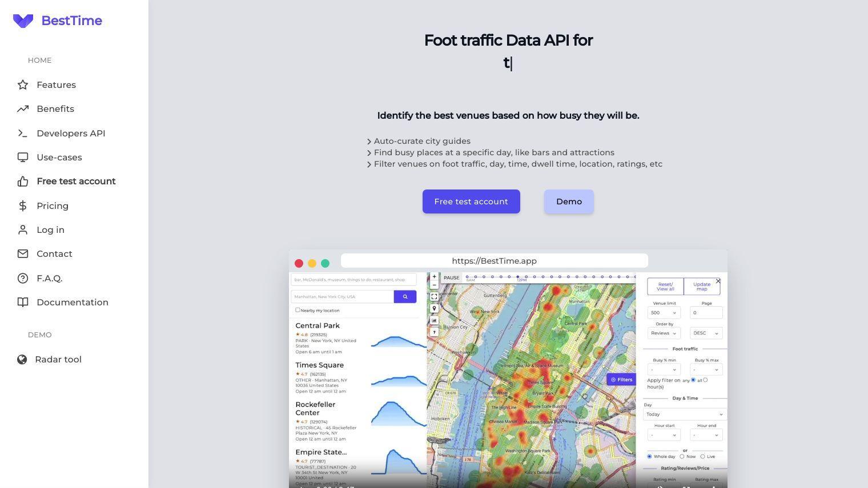Open the Hour start dropdown
Viewport: 868px width, 488px height.
[x=664, y=435]
